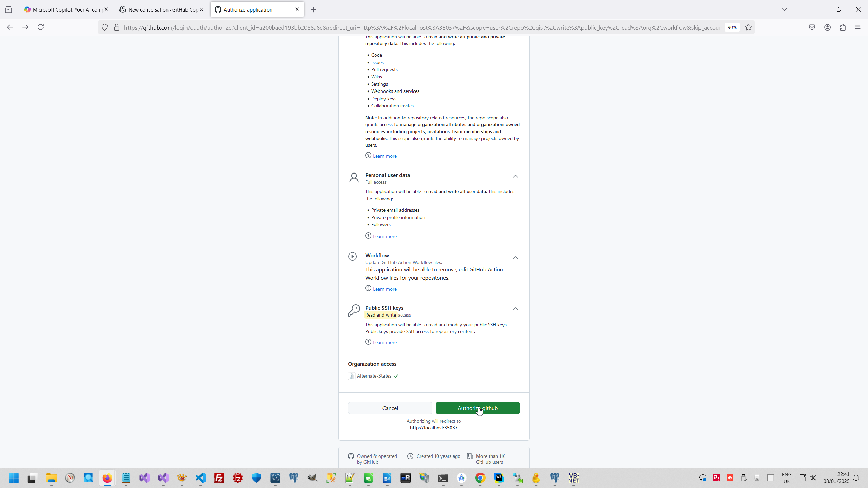868x488 pixels.
Task: Click the URL address bar field
Action: pyautogui.click(x=420, y=27)
